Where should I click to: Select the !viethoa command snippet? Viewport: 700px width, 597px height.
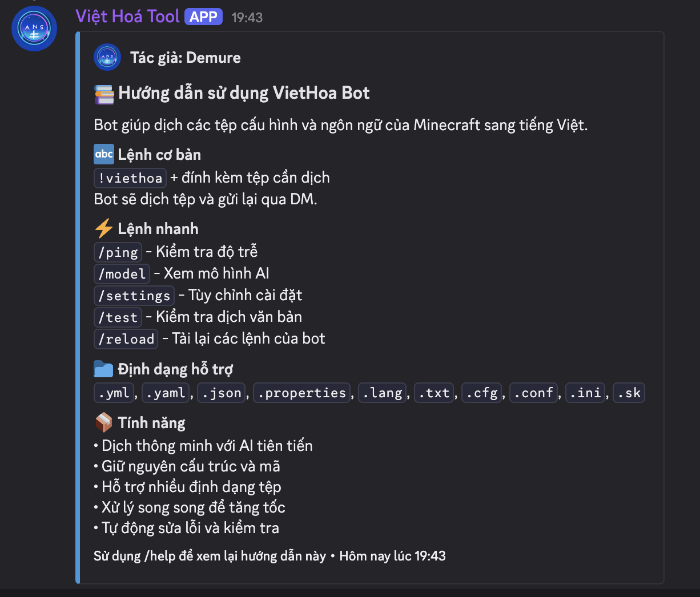pyautogui.click(x=130, y=178)
